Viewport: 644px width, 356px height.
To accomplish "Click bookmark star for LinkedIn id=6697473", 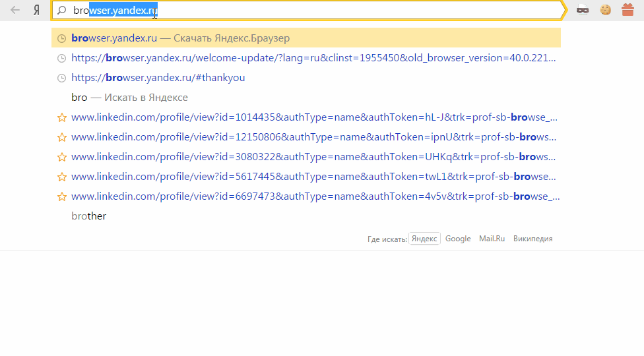I will coord(61,197).
